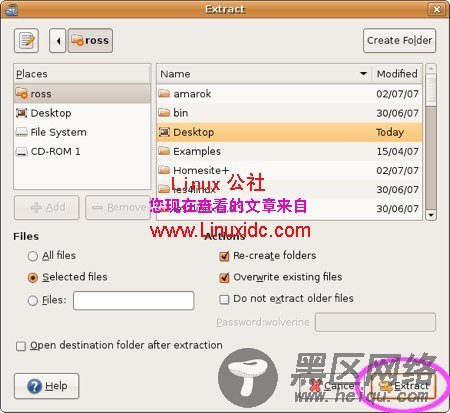Enable Do not extract older files
This screenshot has height=413, width=450.
(224, 299)
